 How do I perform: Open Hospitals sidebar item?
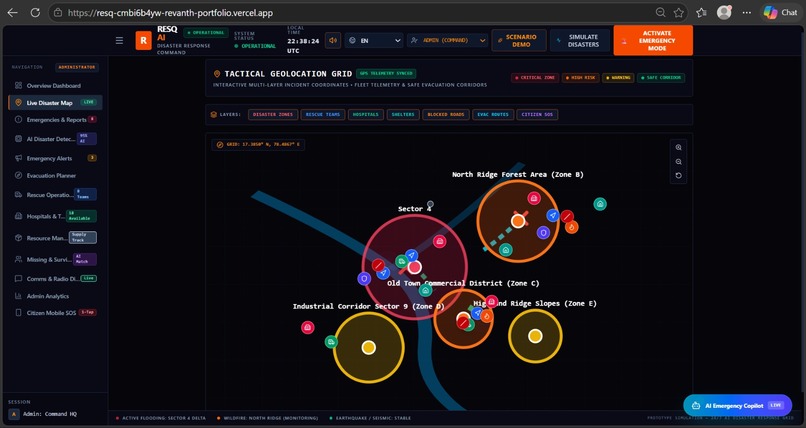[x=55, y=216]
